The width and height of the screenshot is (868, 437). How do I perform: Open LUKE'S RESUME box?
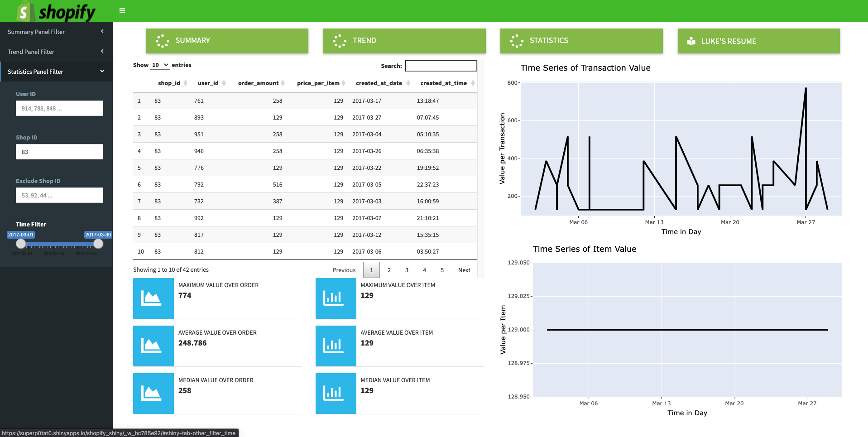click(x=759, y=41)
